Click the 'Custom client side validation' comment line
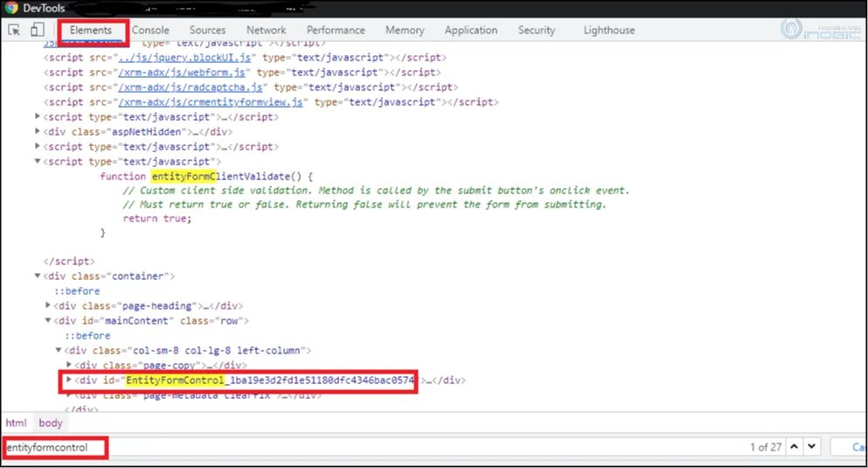Screen dimensions: 868x468 (376, 191)
